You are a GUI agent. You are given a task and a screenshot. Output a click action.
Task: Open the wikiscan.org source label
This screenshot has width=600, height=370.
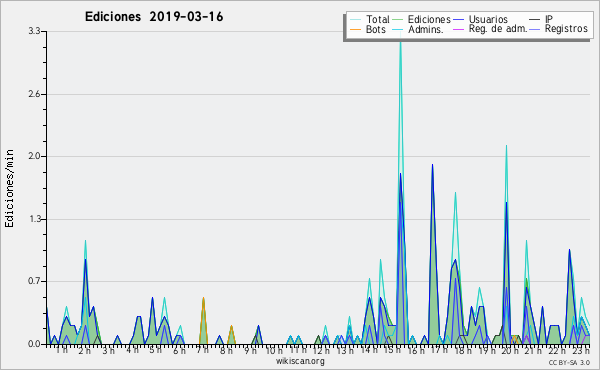pos(300,361)
